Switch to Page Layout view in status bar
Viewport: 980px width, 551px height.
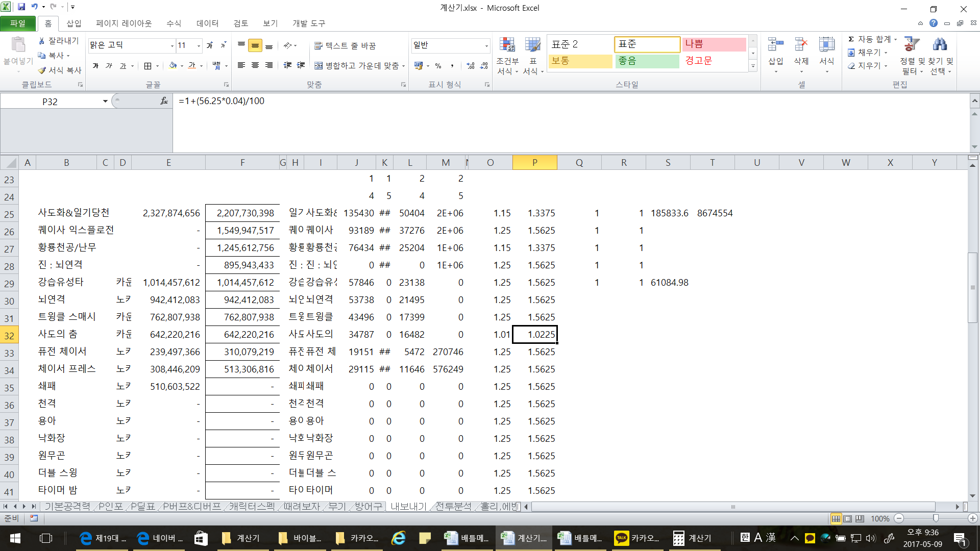coord(848,518)
